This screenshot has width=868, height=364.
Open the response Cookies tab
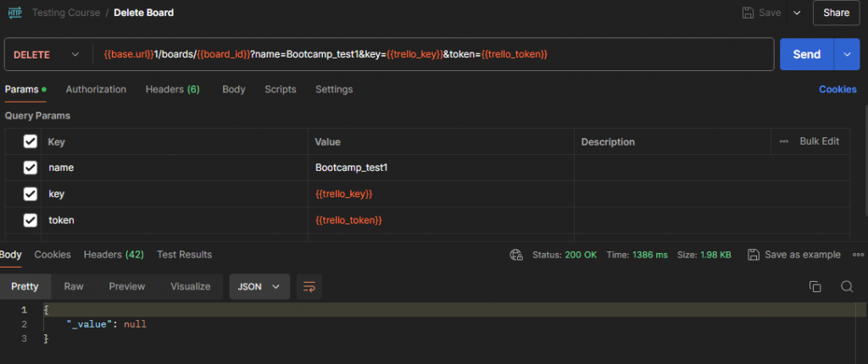(x=53, y=255)
